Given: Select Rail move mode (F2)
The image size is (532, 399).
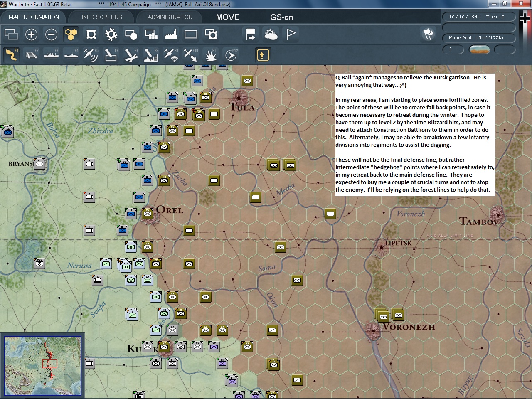Looking at the screenshot, I should tap(31, 55).
